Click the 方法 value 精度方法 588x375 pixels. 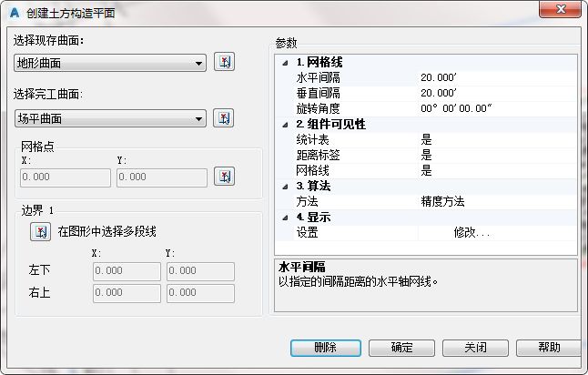(x=442, y=202)
